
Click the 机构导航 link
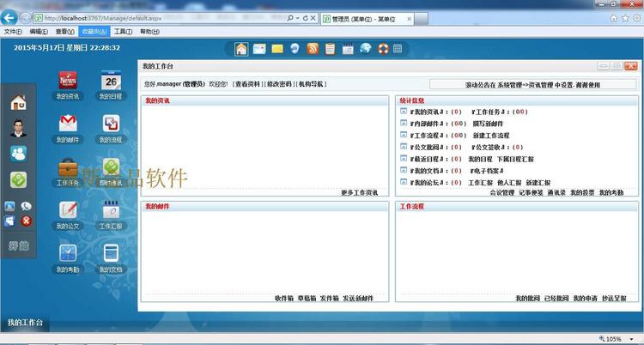(311, 84)
